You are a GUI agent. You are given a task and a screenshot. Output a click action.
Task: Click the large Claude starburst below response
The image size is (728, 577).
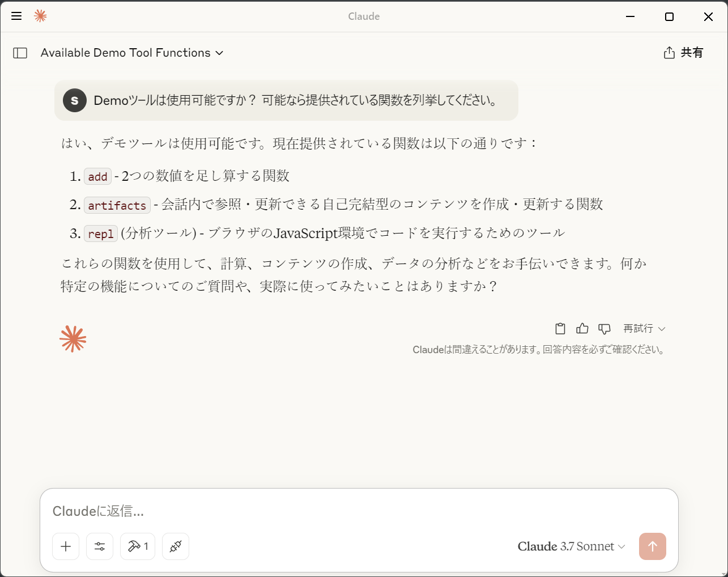[x=73, y=339]
